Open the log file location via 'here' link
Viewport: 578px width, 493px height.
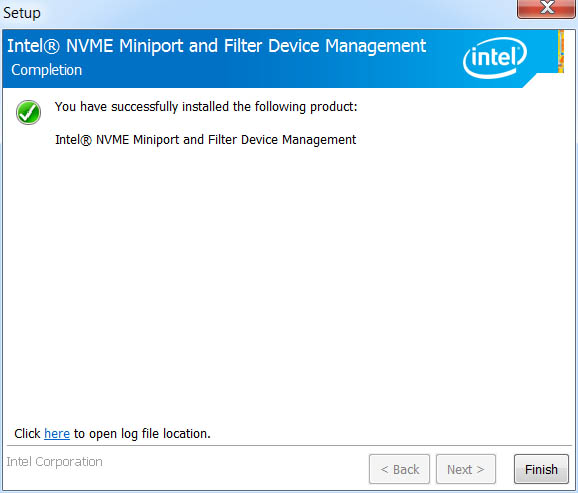pos(57,434)
